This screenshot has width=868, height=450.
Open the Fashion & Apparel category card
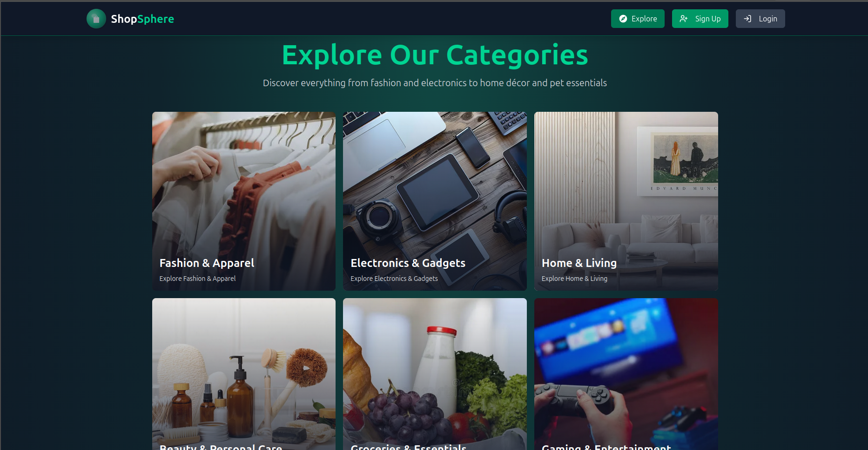point(244,201)
